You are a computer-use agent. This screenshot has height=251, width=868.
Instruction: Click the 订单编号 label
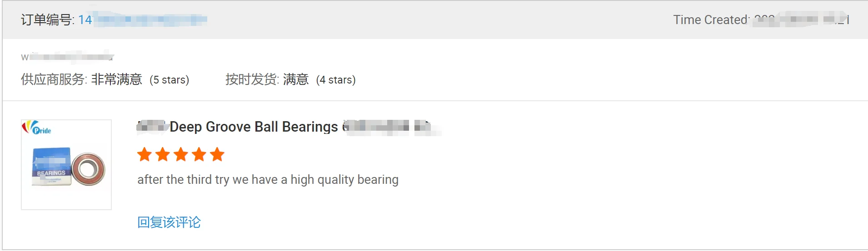click(x=47, y=20)
